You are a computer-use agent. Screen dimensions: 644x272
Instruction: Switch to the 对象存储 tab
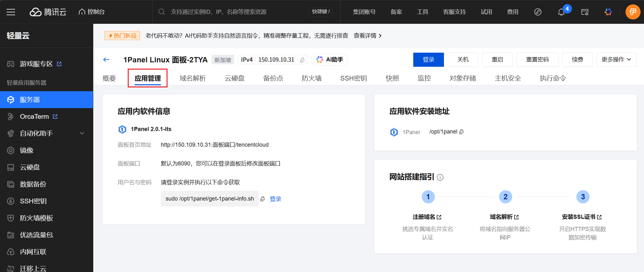point(463,78)
